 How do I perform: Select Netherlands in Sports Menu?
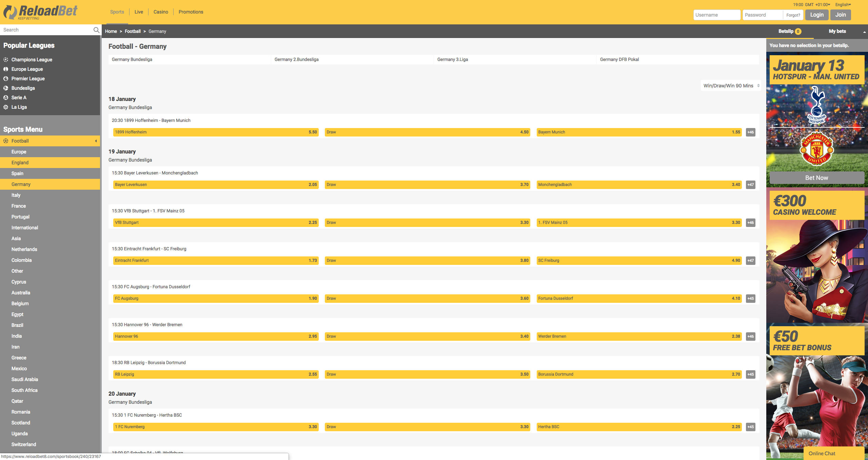click(x=50, y=249)
